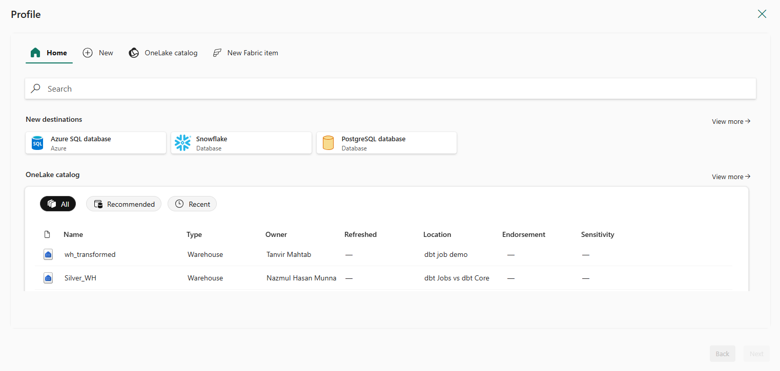
Task: Click the Endorsement column header
Action: (524, 234)
